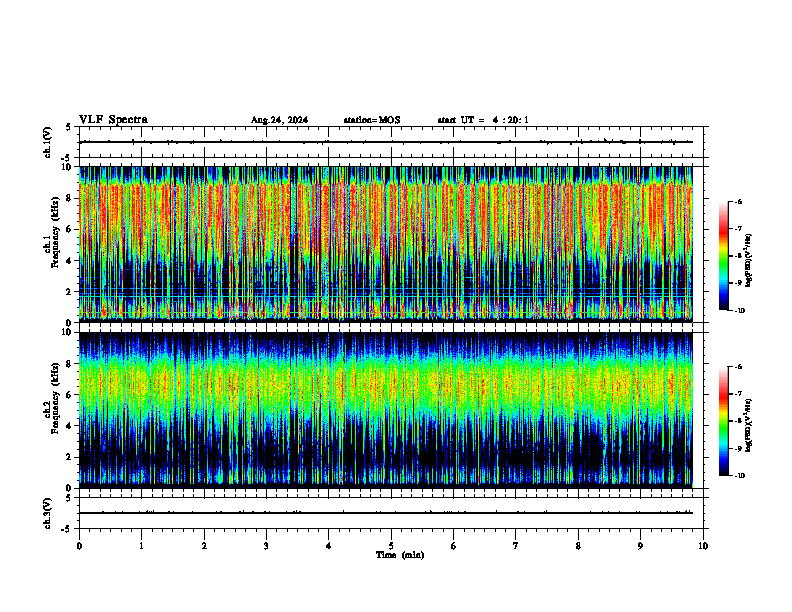Select the ch.2 colorbar log(PSD) unit label
The width and height of the screenshot is (792, 612).
[x=749, y=425]
